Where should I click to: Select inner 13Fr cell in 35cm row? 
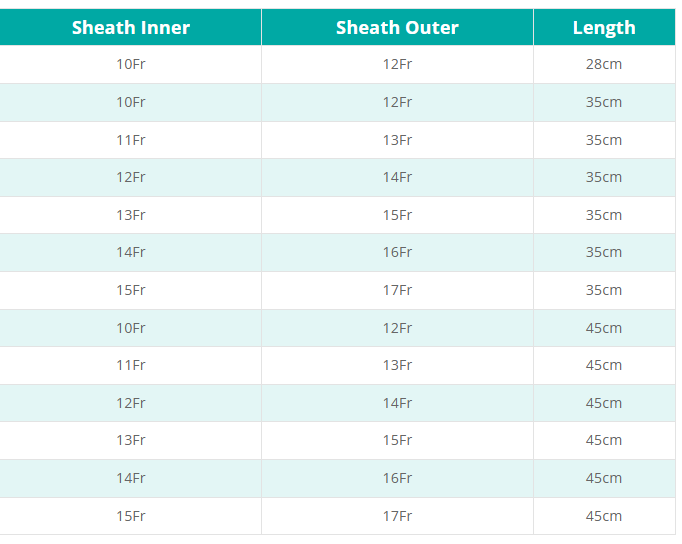click(131, 215)
